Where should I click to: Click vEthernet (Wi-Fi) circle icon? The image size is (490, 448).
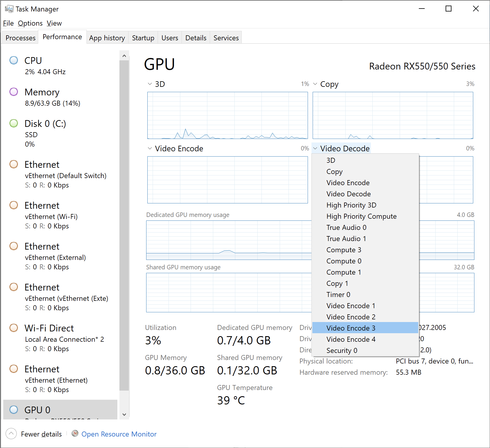14,205
